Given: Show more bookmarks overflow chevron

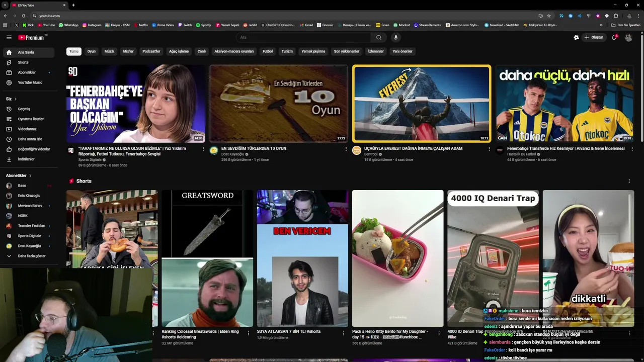Looking at the screenshot, I should tap(601, 25).
